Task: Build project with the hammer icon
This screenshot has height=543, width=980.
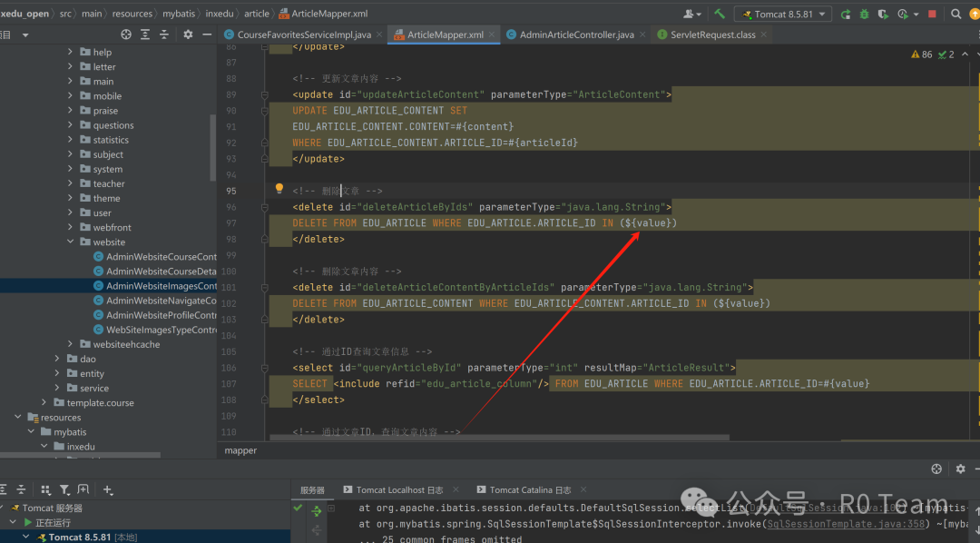Action: coord(720,14)
